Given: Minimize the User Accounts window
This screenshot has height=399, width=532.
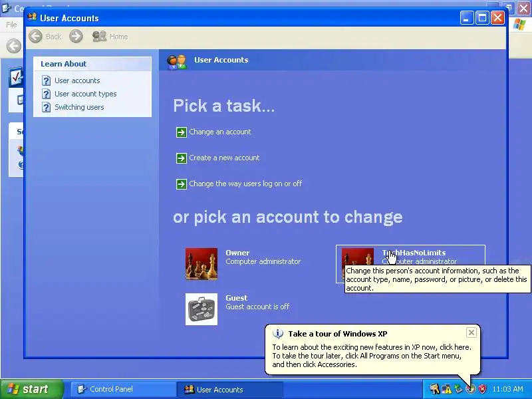Looking at the screenshot, I should pyautogui.click(x=467, y=18).
